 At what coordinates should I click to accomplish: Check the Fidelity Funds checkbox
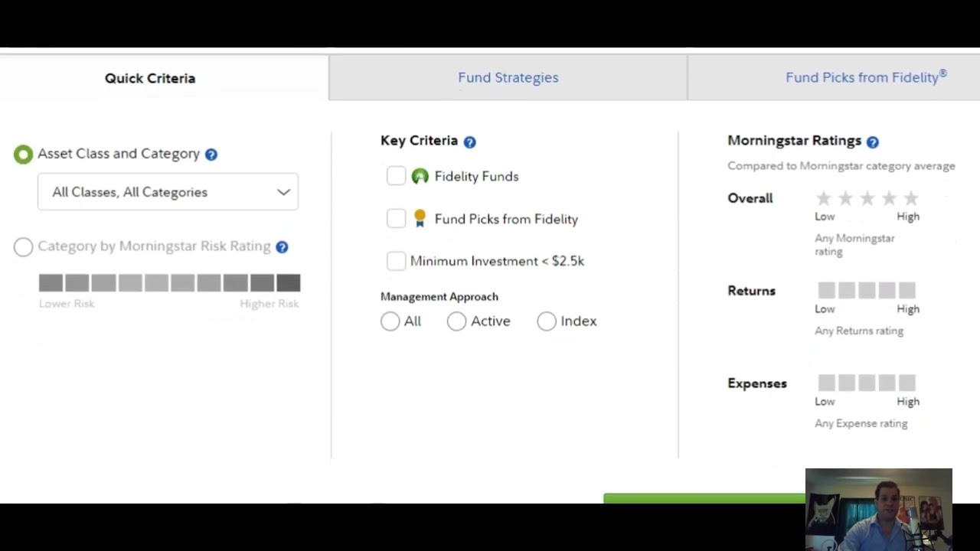tap(396, 176)
